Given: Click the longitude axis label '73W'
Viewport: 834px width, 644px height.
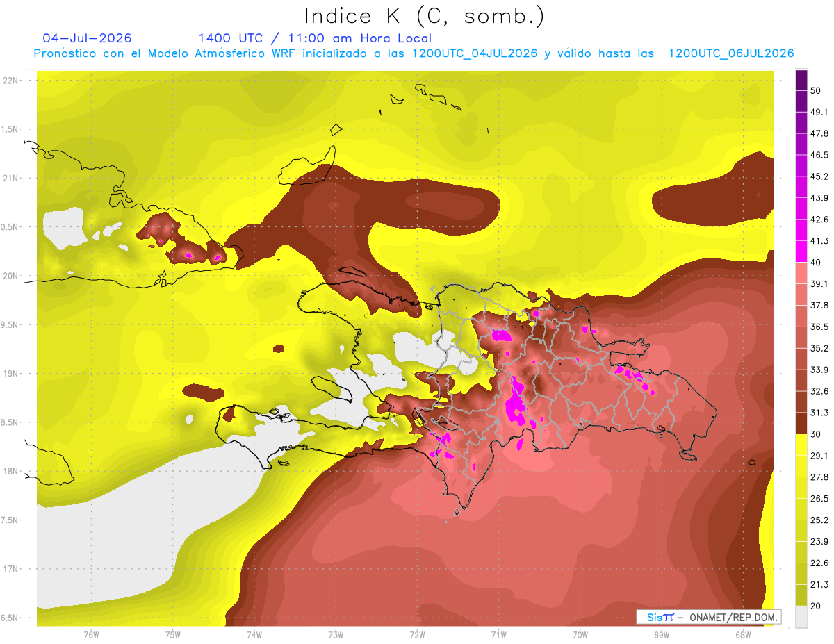Looking at the screenshot, I should [336, 635].
